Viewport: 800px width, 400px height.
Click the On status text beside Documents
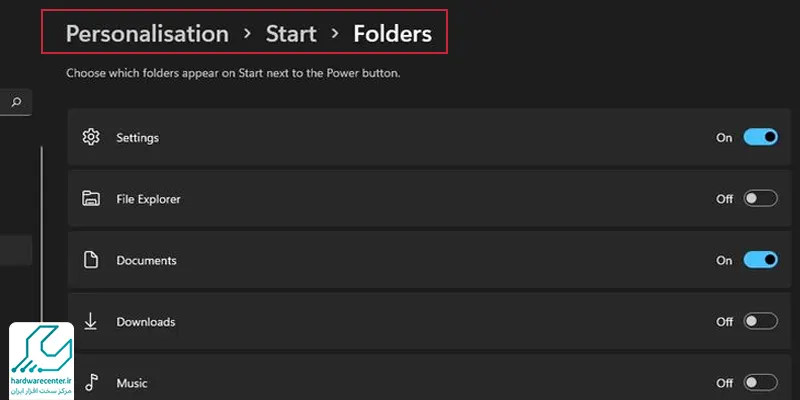pyautogui.click(x=724, y=260)
